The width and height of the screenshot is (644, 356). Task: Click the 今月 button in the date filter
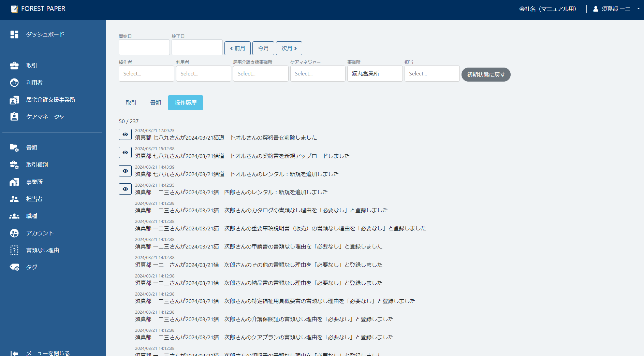pos(263,48)
